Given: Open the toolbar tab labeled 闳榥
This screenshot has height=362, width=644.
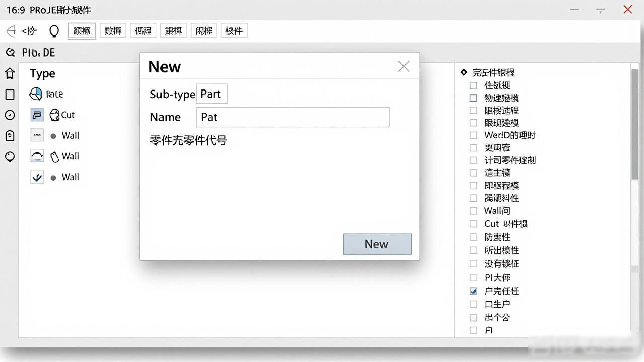Looking at the screenshot, I should pyautogui.click(x=204, y=31).
